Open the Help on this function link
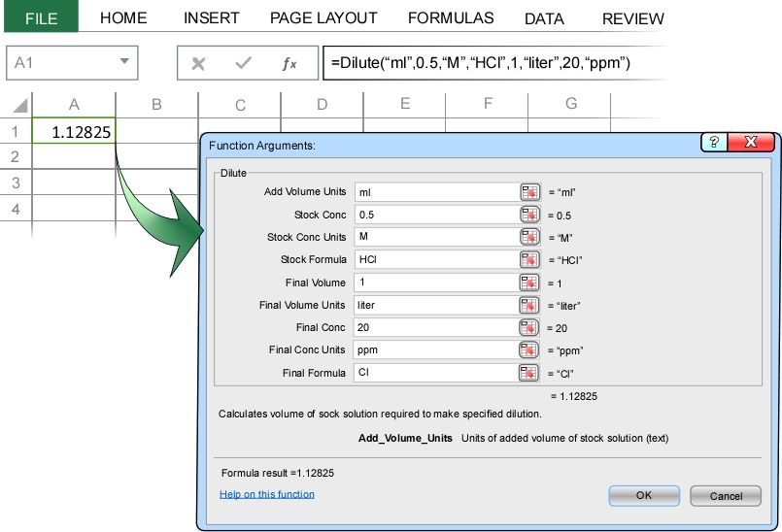Screen dimensions: 782x532 click(267, 494)
